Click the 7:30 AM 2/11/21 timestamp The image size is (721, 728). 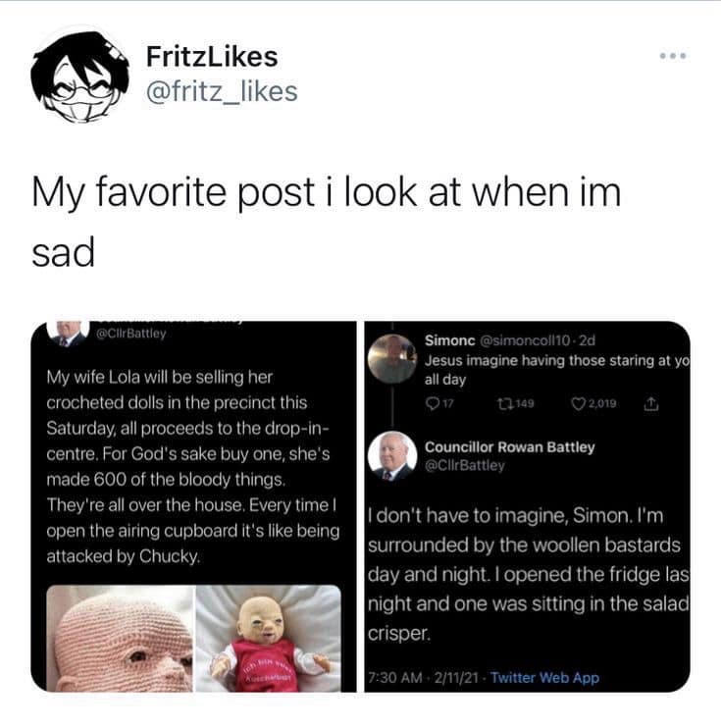(x=423, y=678)
